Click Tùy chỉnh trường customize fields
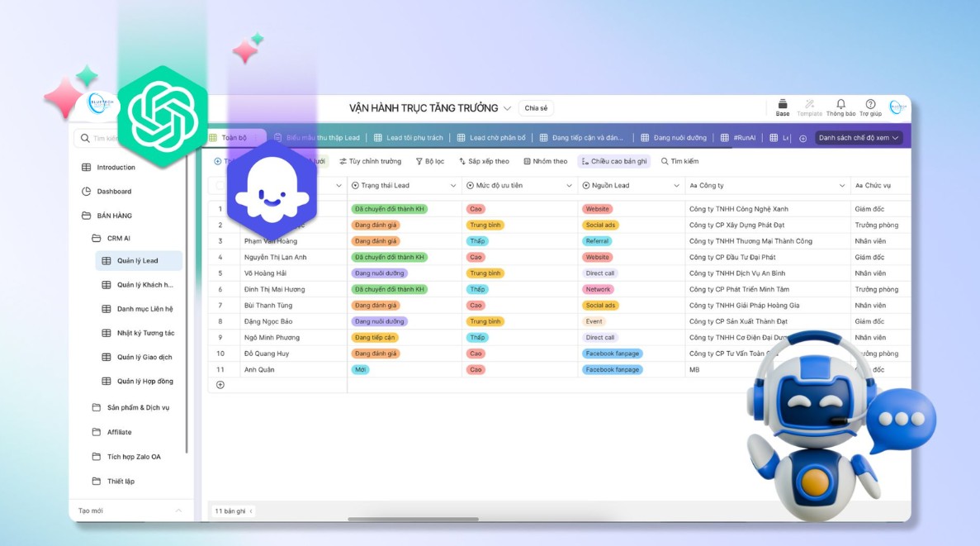The image size is (980, 546). (x=371, y=161)
